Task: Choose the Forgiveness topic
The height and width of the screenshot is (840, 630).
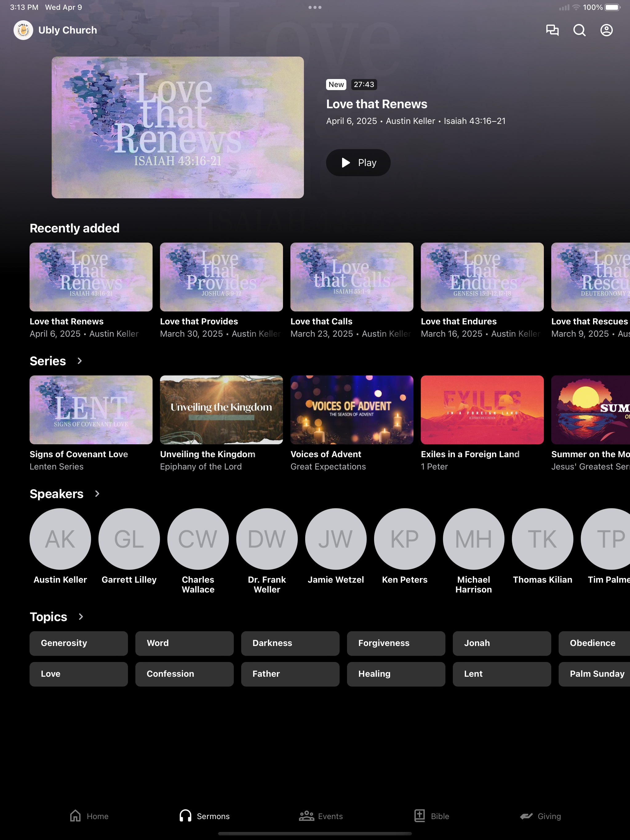Action: 396,643
